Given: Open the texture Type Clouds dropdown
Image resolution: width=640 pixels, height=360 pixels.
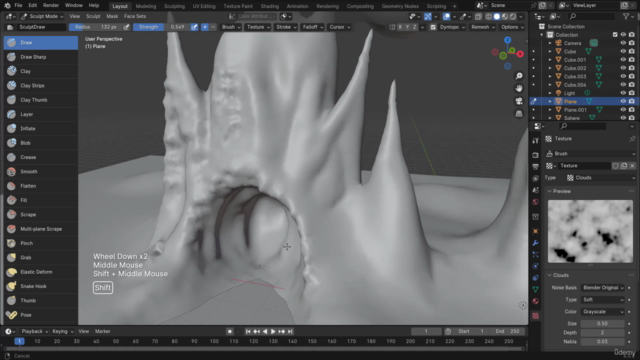Looking at the screenshot, I should pos(601,178).
